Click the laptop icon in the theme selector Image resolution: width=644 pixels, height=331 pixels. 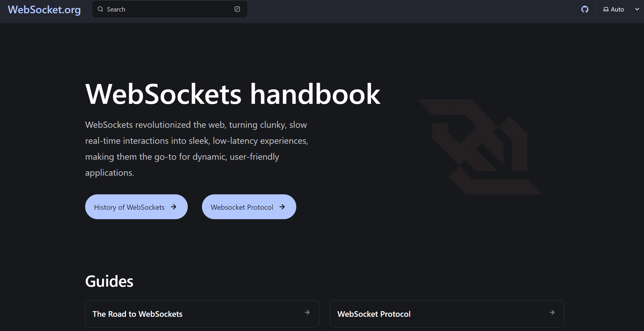(605, 9)
